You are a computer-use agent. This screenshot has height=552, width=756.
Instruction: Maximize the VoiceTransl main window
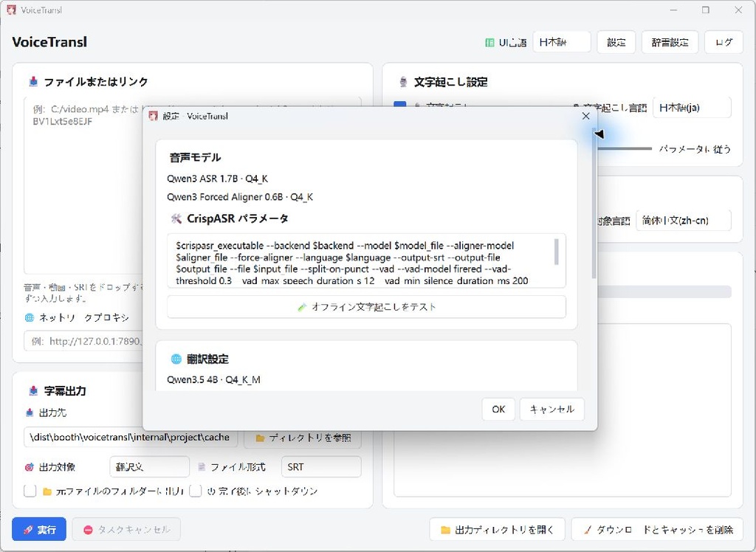coord(706,10)
